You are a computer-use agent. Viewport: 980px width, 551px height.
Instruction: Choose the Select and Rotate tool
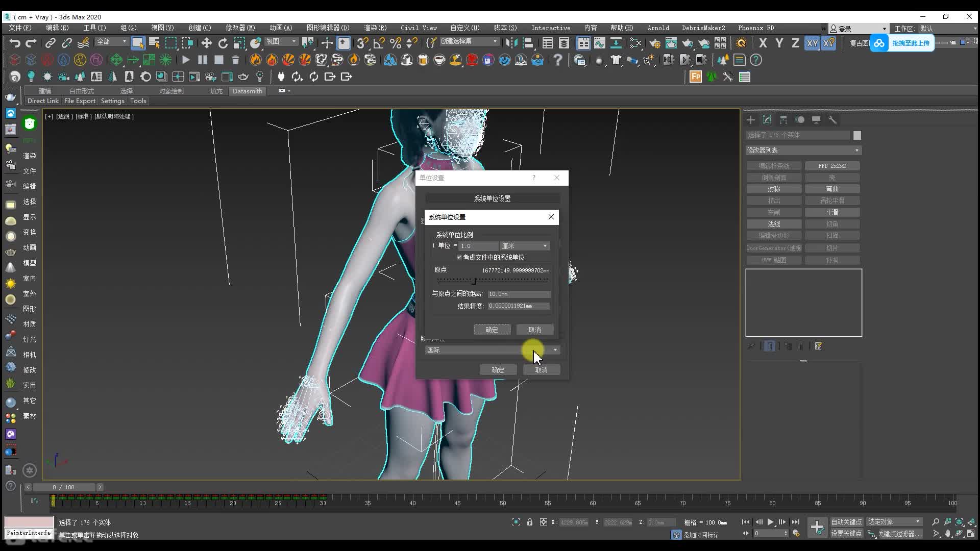pos(223,43)
